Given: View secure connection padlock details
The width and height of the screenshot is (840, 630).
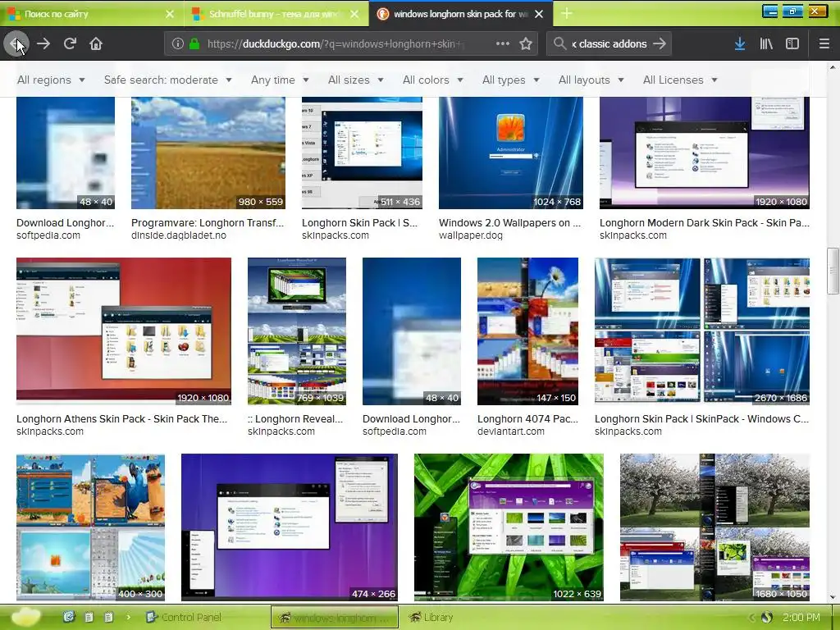Looking at the screenshot, I should pos(194,43).
